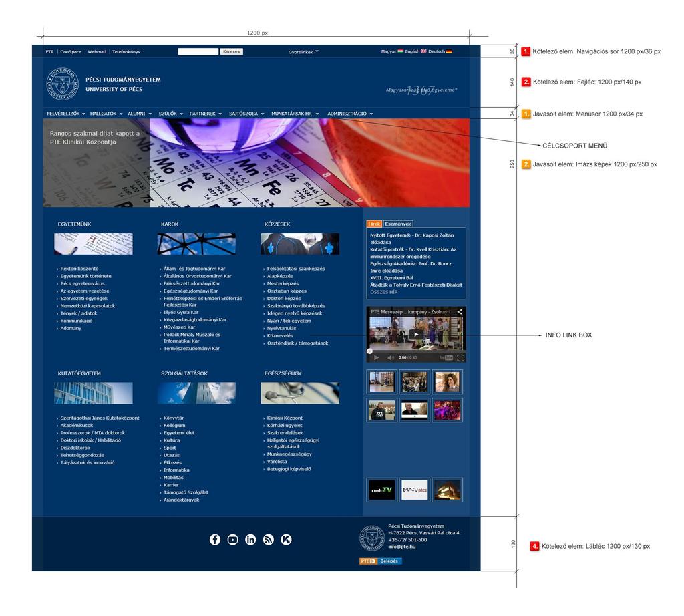This screenshot has width=684, height=616.
Task: Open the Rektori köszöntő link
Action: coord(79,269)
